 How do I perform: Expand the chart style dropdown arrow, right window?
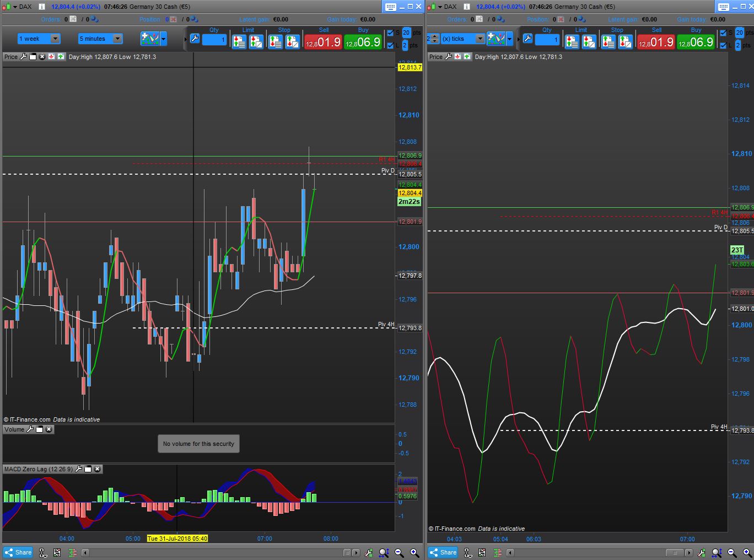(x=509, y=39)
